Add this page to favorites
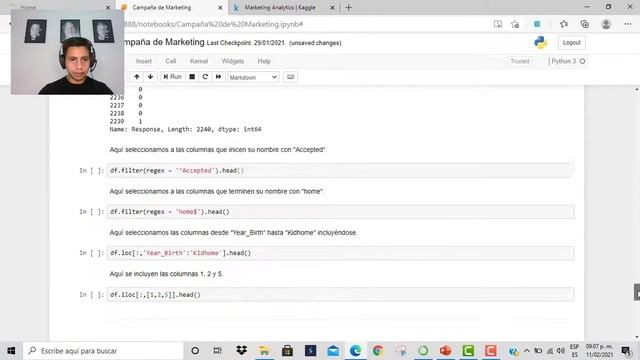Viewport: 640px width, 360px height. (515, 24)
